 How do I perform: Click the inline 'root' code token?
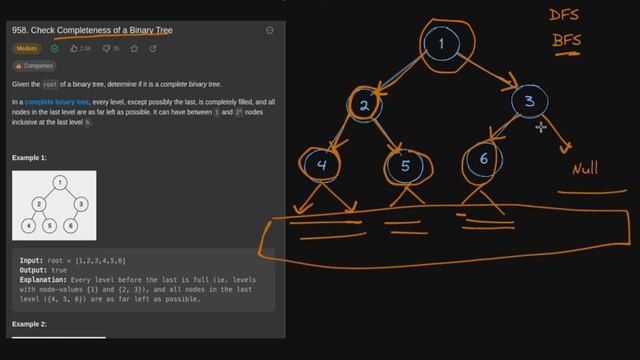(50, 84)
